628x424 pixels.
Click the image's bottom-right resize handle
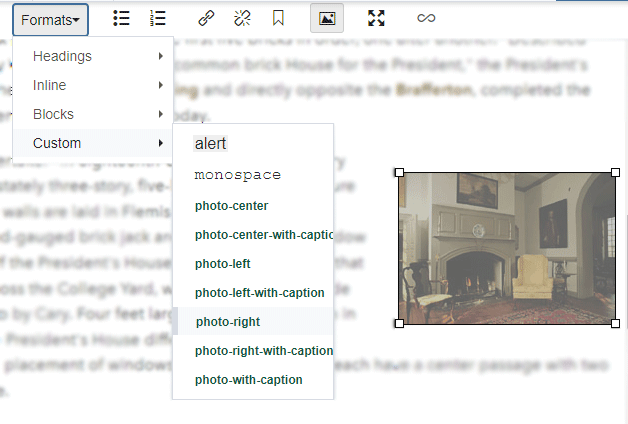click(x=615, y=323)
